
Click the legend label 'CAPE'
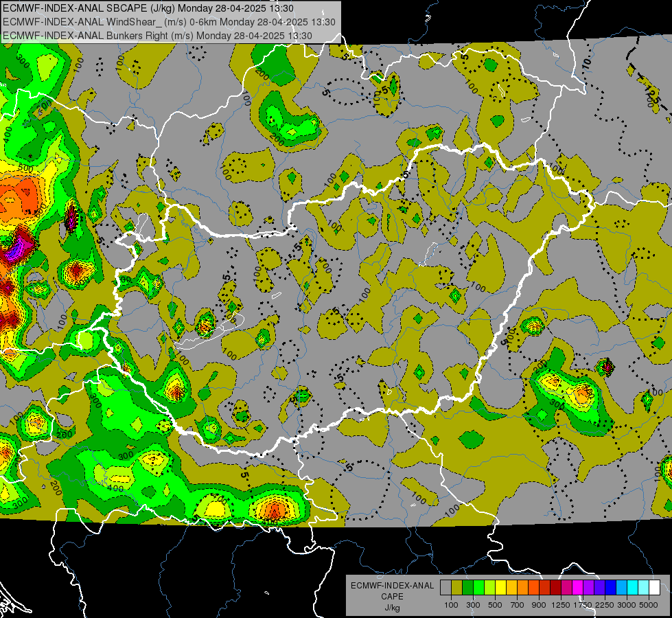(x=392, y=596)
